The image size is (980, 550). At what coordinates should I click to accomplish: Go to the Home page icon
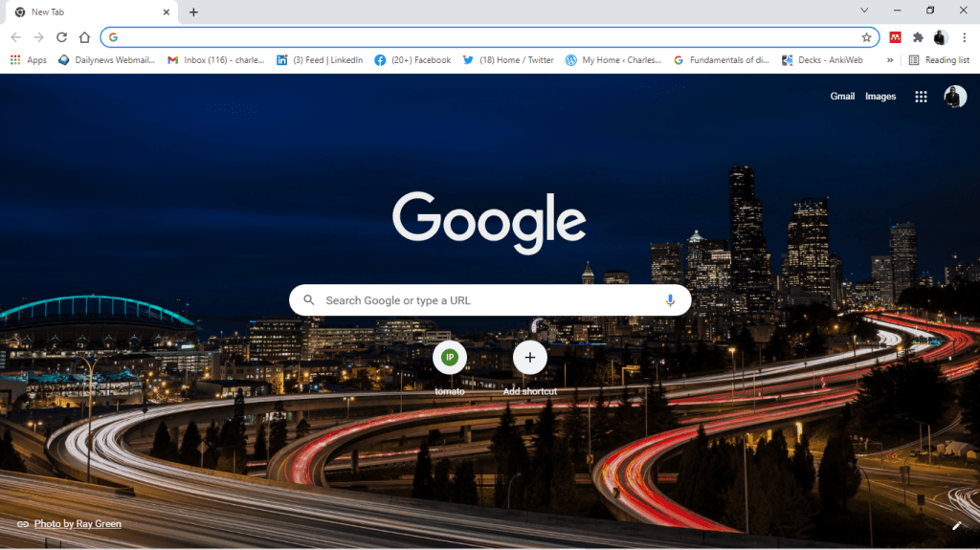click(x=84, y=37)
